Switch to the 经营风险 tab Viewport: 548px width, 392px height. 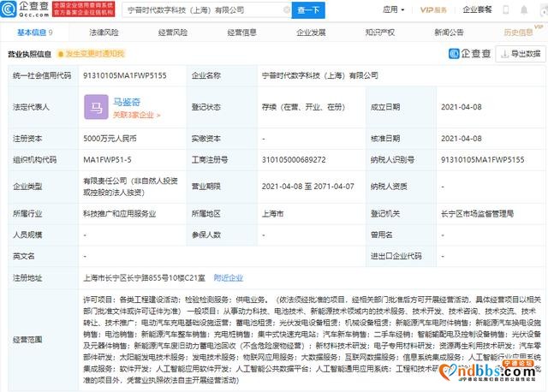pos(173,33)
